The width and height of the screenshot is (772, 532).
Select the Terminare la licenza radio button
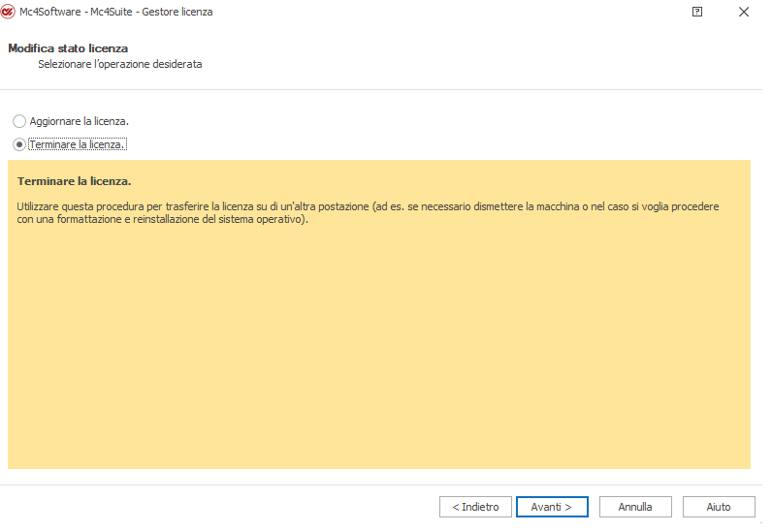[x=19, y=144]
